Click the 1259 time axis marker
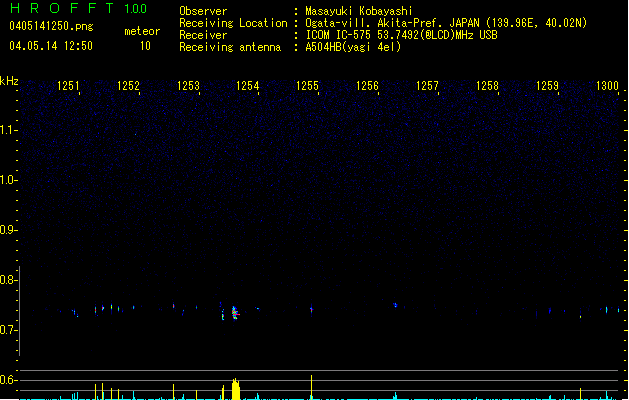The image size is (629, 400). 547,85
